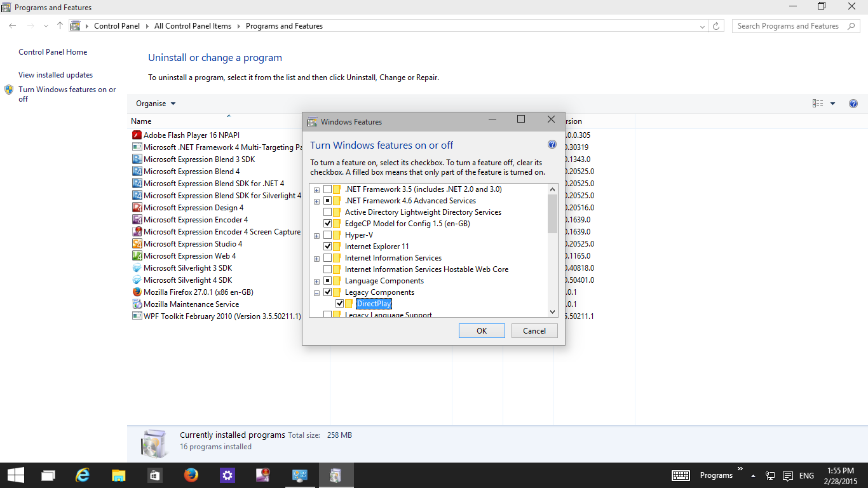Uncheck the DirectPlay checkbox
The height and width of the screenshot is (488, 868).
[339, 304]
